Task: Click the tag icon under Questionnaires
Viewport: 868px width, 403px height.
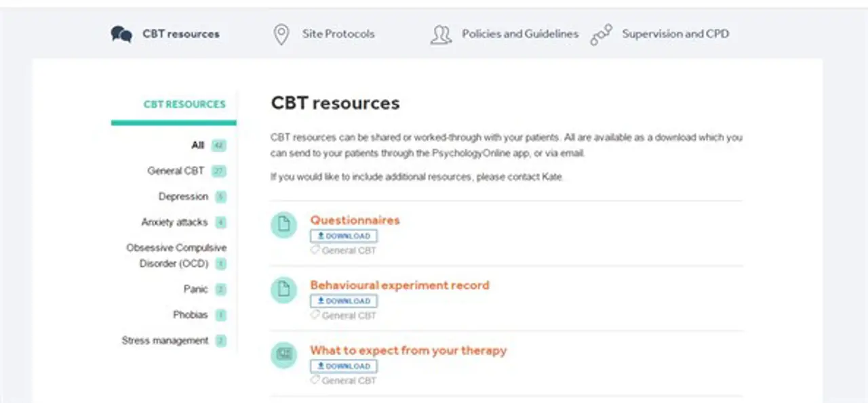Action: (315, 250)
